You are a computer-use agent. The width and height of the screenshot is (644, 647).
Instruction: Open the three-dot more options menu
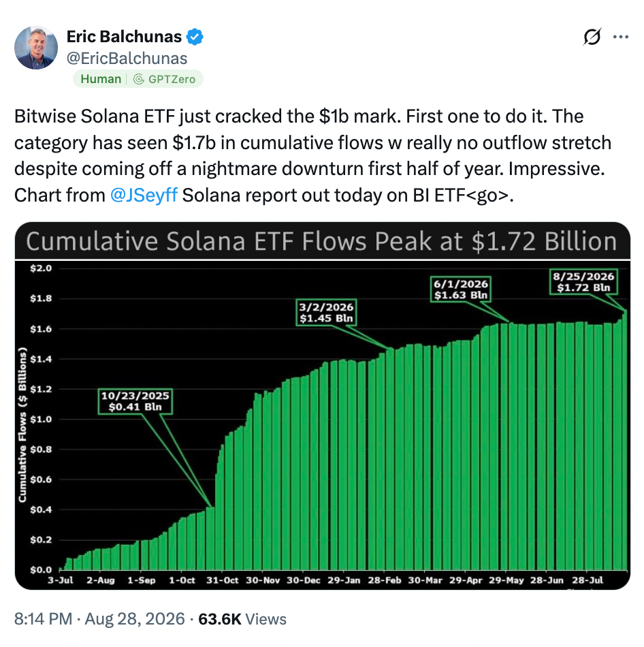[x=620, y=37]
